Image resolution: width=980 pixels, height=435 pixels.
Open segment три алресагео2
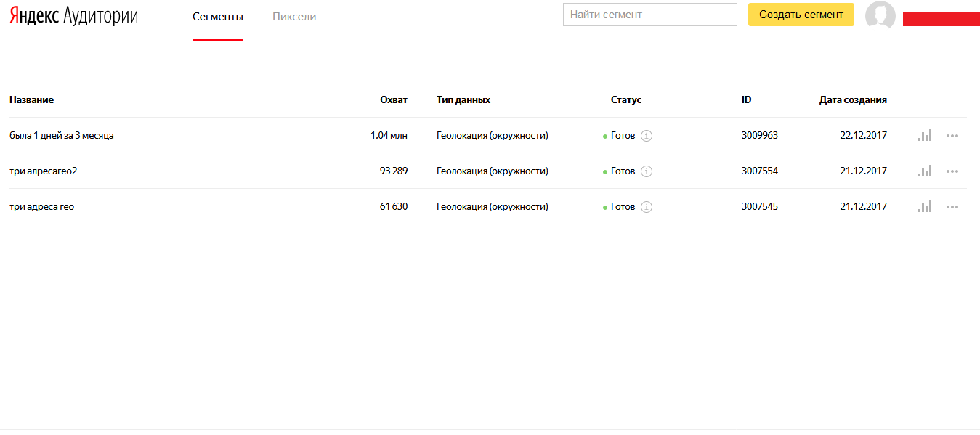point(44,171)
